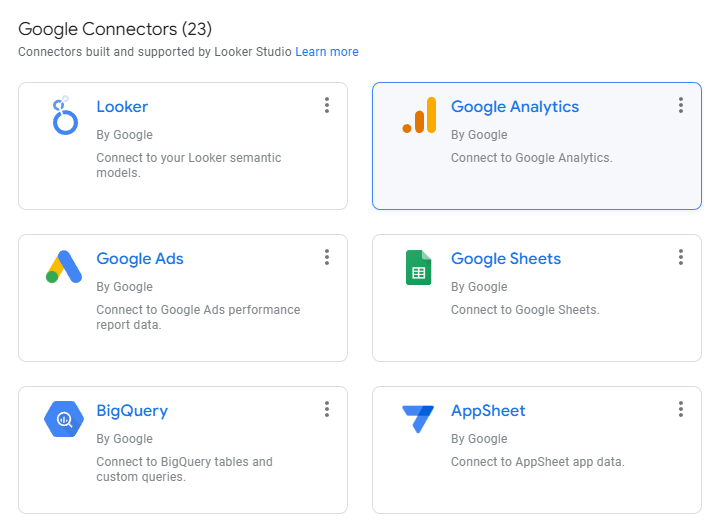Choose the Google Ads connector title
721x520 pixels.
pyautogui.click(x=140, y=259)
